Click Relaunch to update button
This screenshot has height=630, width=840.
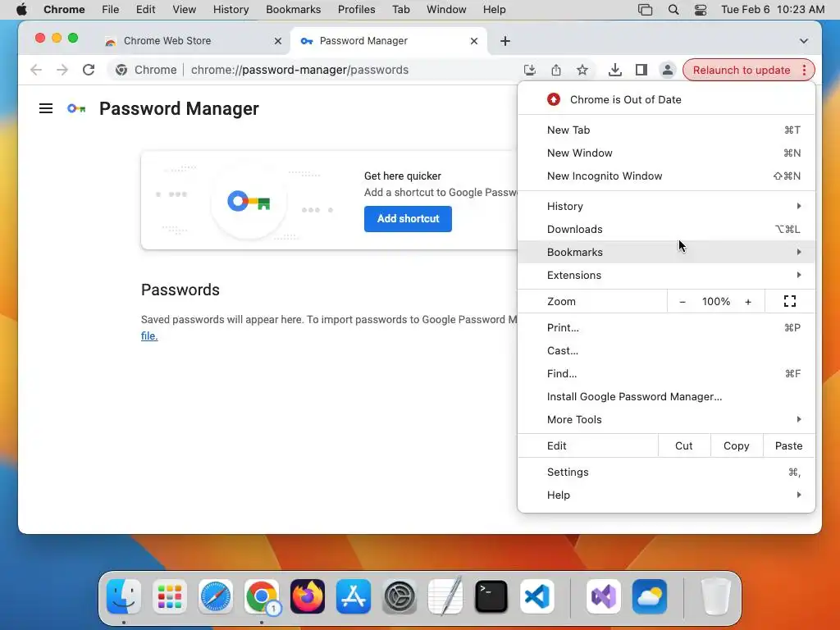(742, 71)
